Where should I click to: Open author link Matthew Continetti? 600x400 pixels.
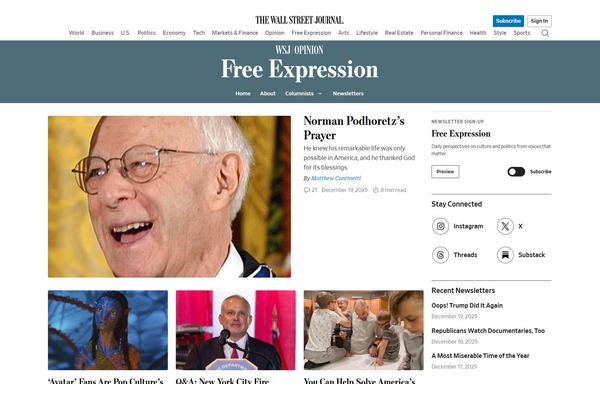tap(336, 178)
